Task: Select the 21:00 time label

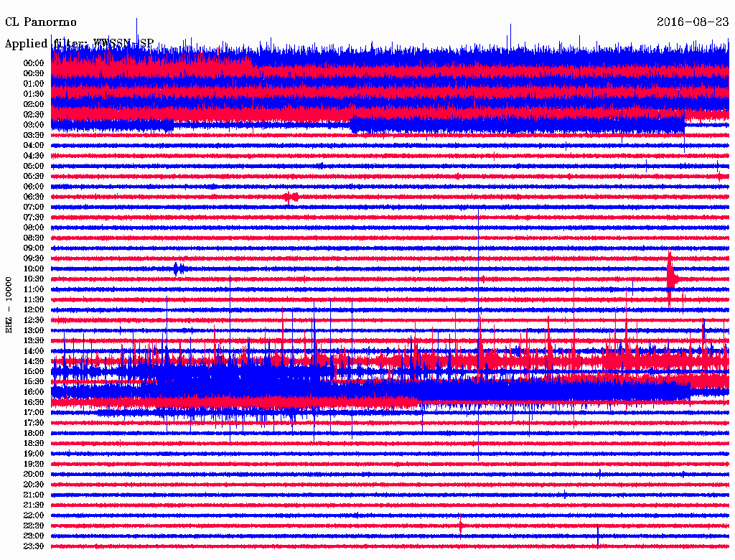Action: (33, 495)
